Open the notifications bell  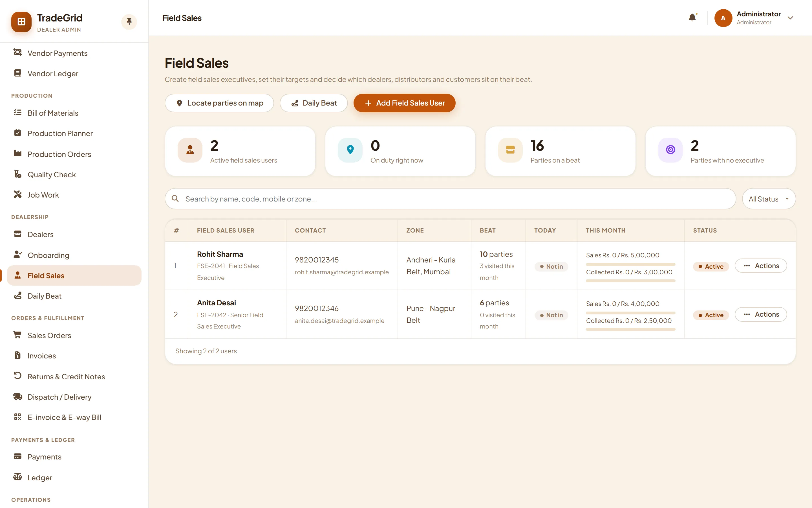pyautogui.click(x=692, y=17)
